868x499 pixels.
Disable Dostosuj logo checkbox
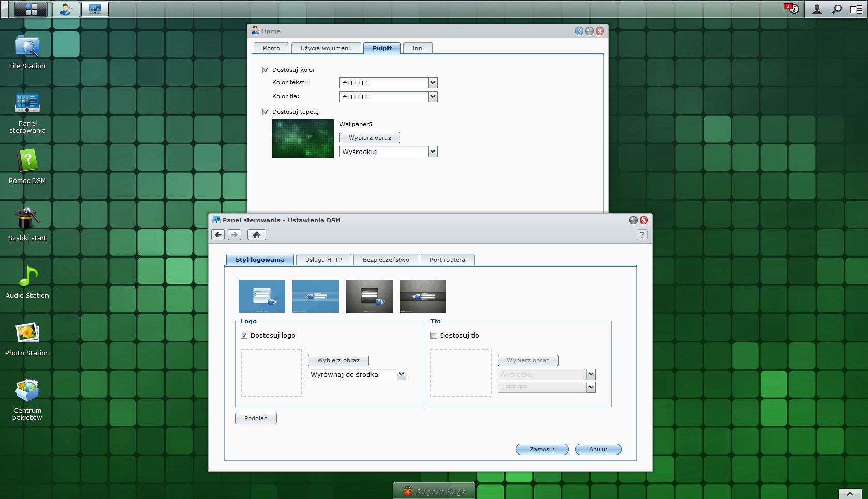[x=244, y=336]
